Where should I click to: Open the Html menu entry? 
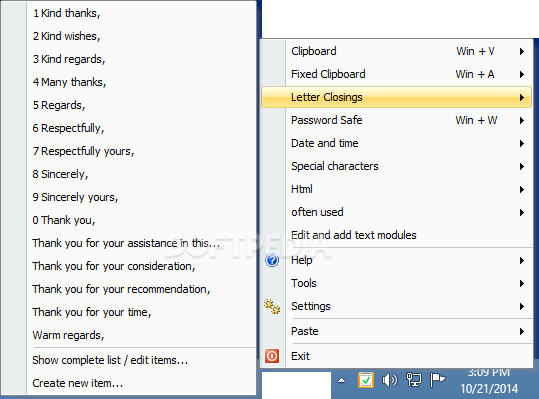click(396, 189)
